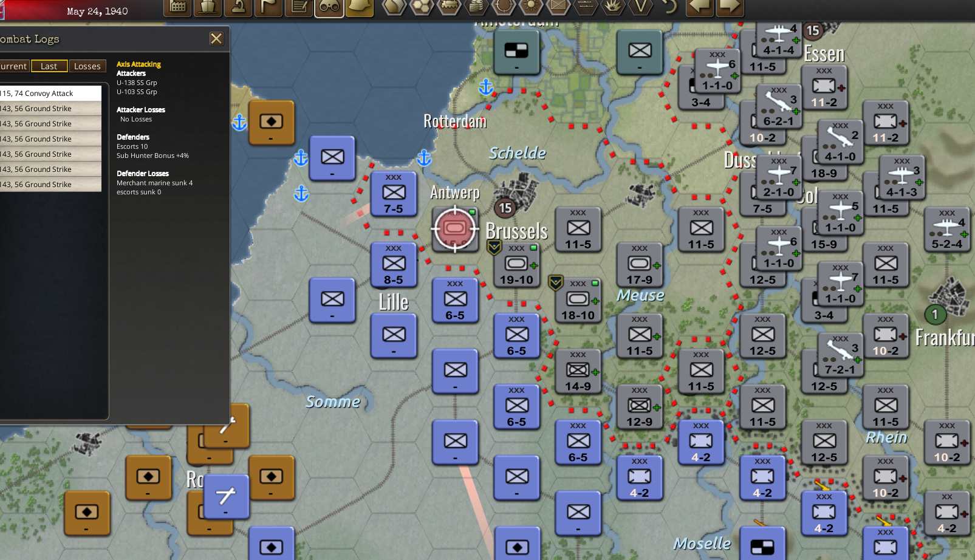Go to next unit with right arrow
The image size is (975, 560).
tap(730, 7)
